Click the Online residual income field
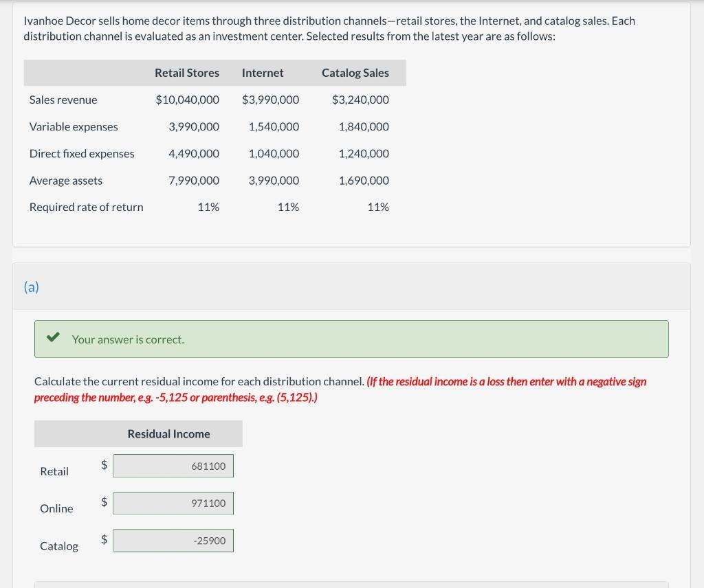The image size is (704, 588). point(173,504)
